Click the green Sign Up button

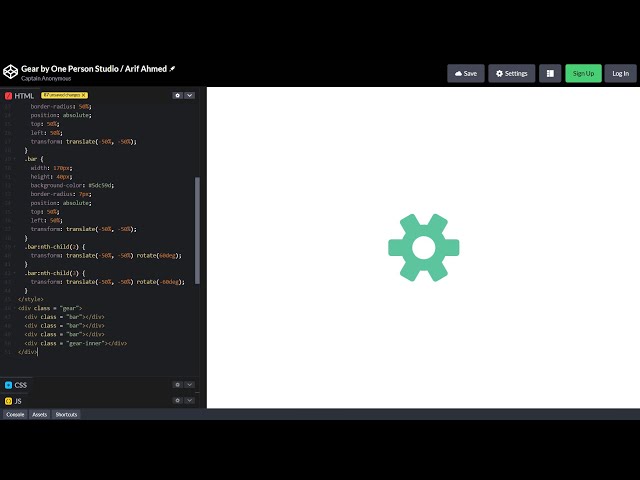[x=583, y=73]
